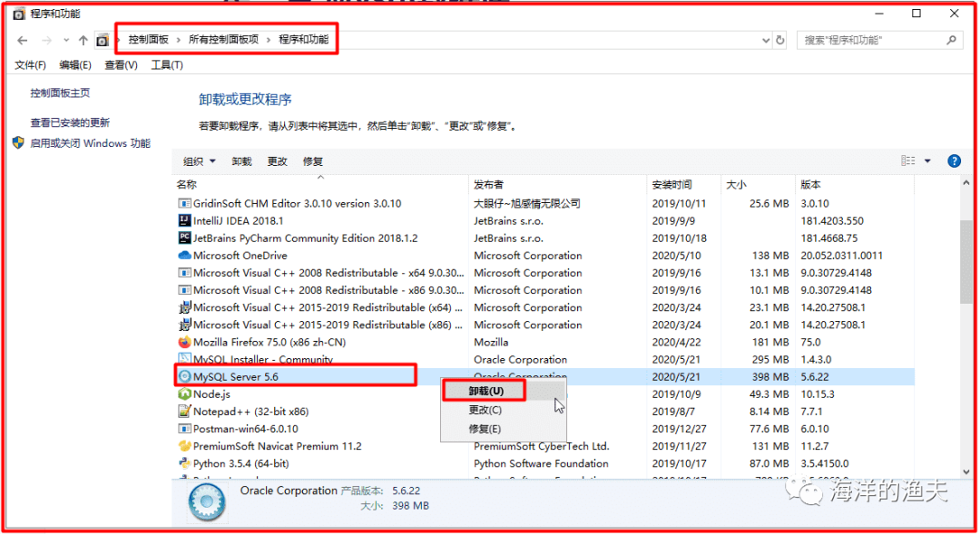Click the control panel icon in address bar
The width and height of the screenshot is (980, 534).
click(x=103, y=41)
